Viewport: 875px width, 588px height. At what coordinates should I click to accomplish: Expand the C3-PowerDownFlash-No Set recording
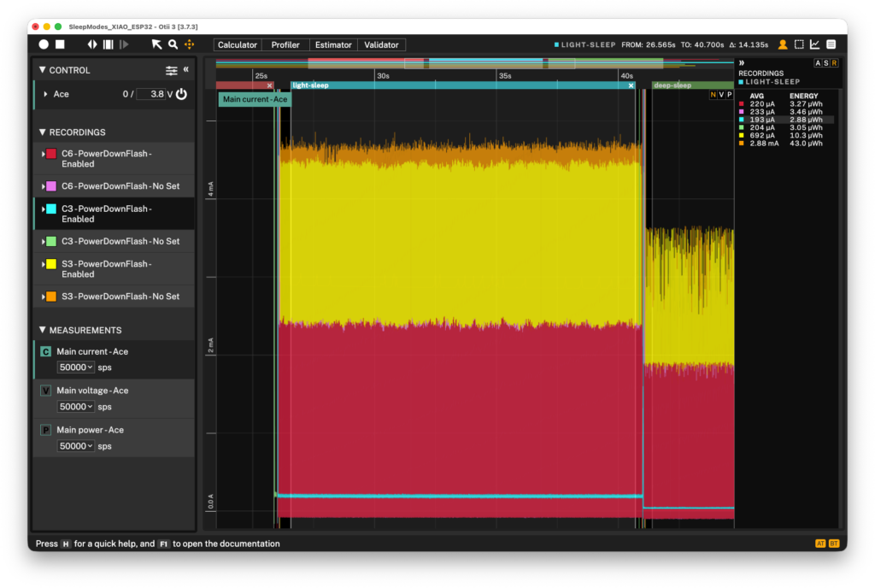[x=43, y=242]
